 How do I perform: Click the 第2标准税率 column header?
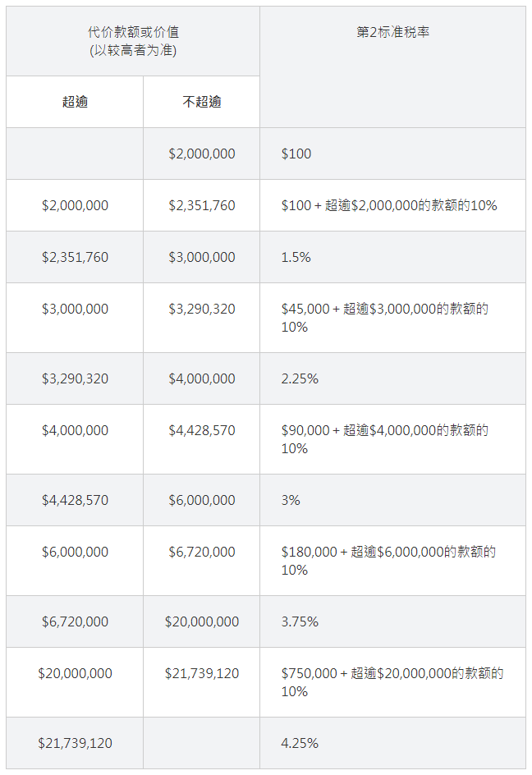tap(392, 66)
